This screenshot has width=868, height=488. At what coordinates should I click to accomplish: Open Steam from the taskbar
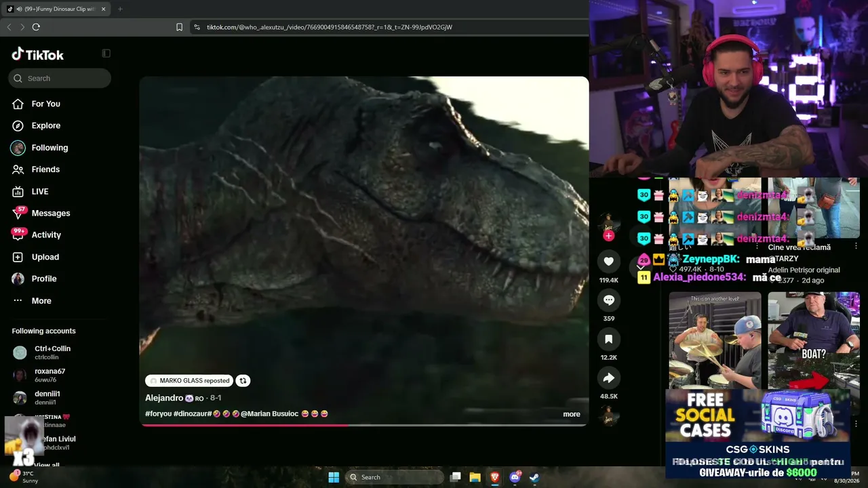click(x=534, y=477)
